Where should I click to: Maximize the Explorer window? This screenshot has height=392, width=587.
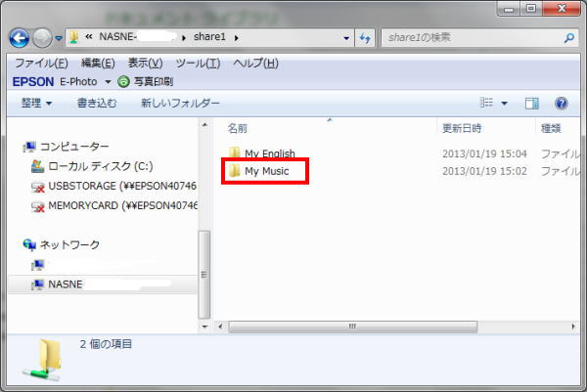[531, 9]
